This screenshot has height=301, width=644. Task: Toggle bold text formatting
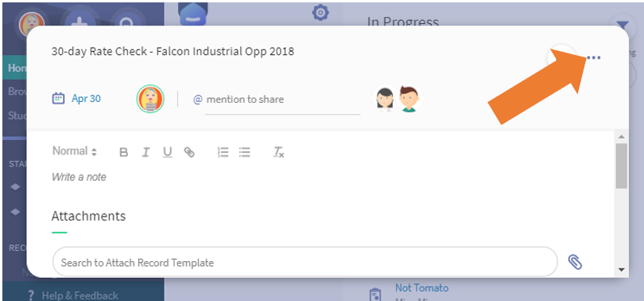tap(123, 153)
